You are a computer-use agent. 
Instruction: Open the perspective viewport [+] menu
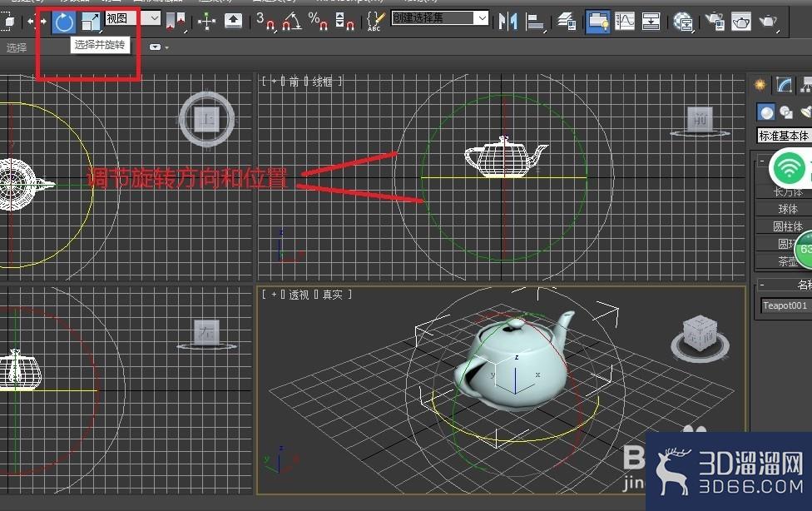(x=274, y=295)
